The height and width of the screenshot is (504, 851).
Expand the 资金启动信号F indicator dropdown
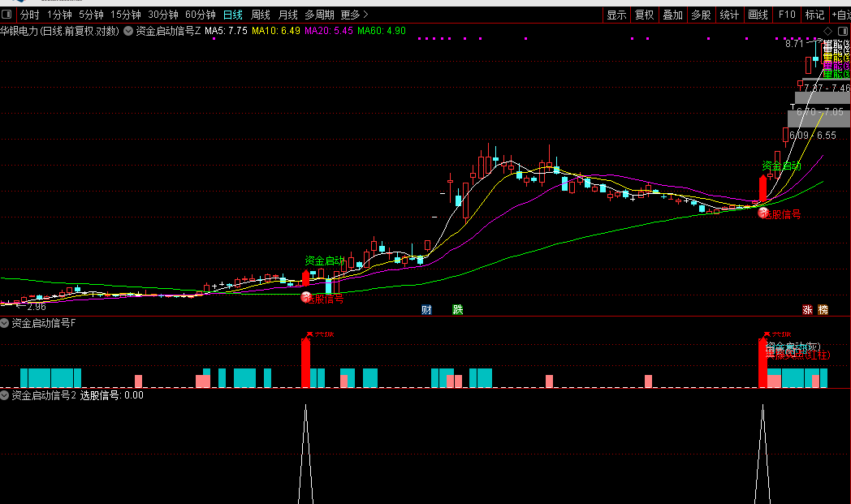4,323
